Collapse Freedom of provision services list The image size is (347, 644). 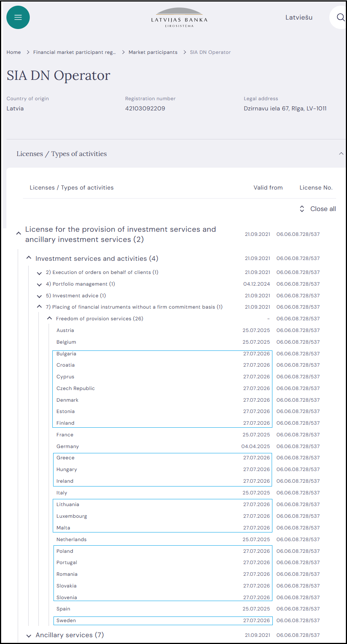click(49, 318)
